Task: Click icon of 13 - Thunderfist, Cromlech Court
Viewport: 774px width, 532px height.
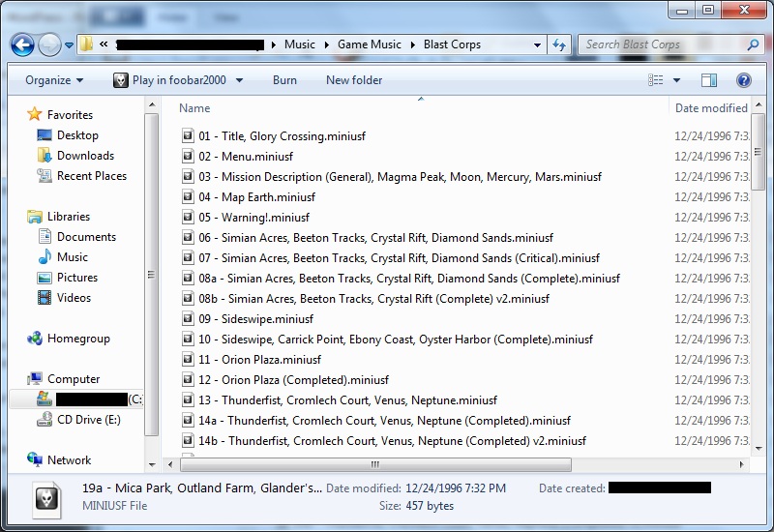Action: pos(188,399)
